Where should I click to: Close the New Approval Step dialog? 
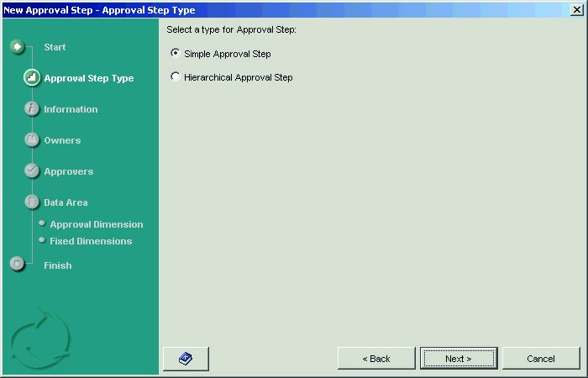[577, 9]
